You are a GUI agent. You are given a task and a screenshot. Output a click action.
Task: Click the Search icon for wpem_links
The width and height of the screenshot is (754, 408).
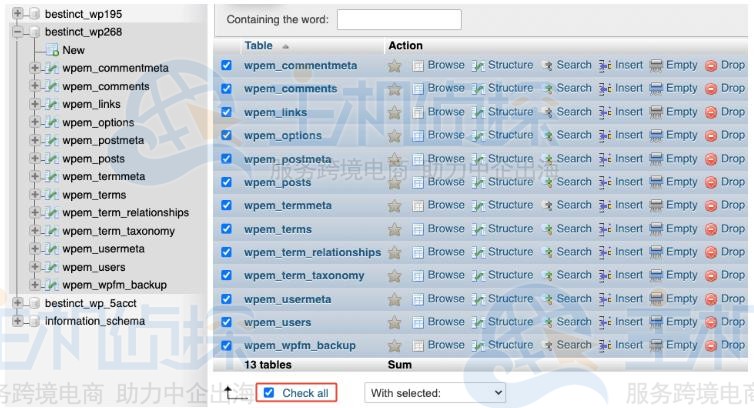[x=547, y=113]
